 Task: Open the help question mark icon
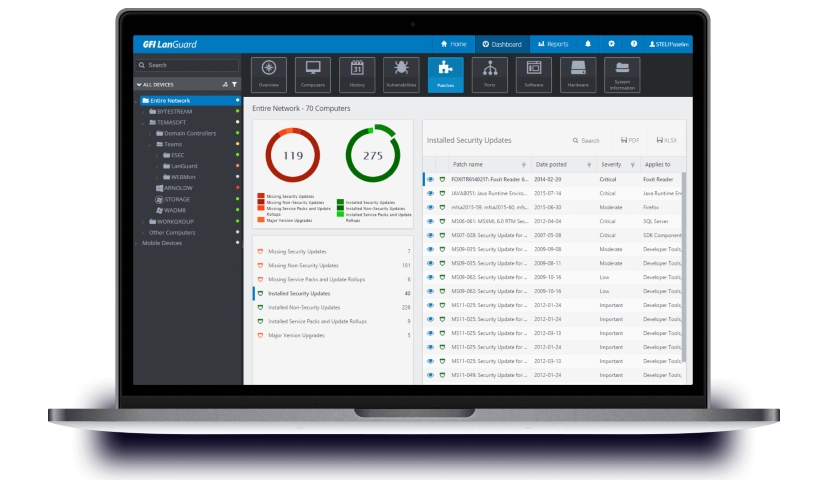click(634, 44)
